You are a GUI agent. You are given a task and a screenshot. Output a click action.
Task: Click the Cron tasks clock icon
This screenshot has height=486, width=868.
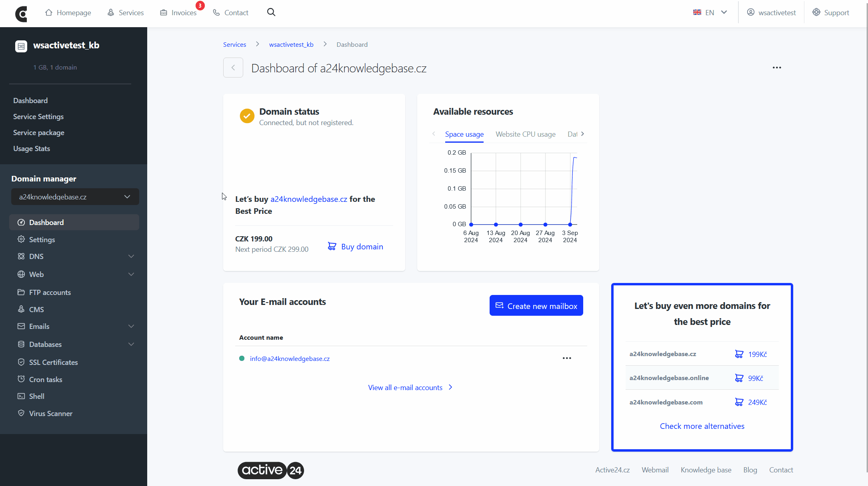(21, 379)
